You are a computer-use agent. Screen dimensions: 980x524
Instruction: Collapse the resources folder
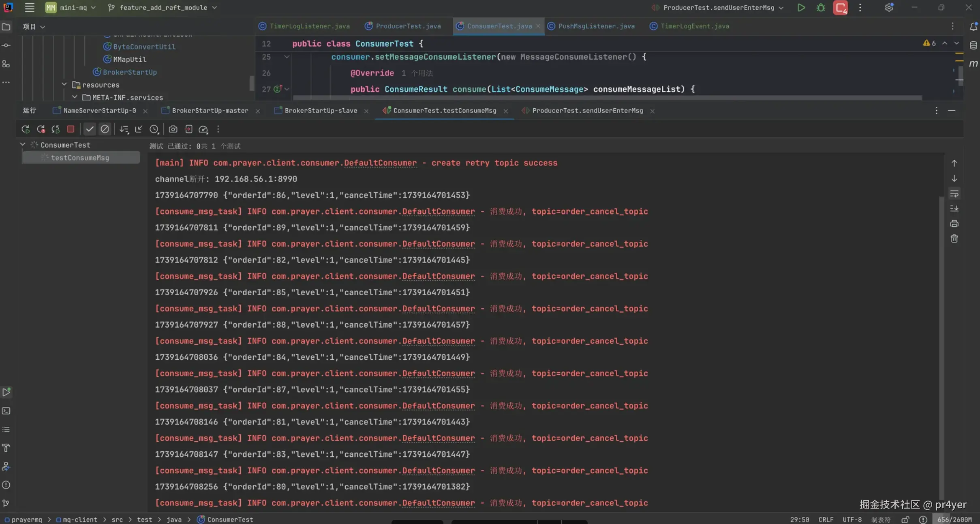(64, 84)
